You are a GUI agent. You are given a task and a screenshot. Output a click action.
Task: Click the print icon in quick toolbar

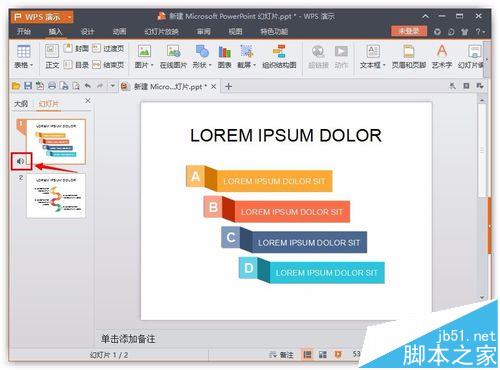point(52,86)
